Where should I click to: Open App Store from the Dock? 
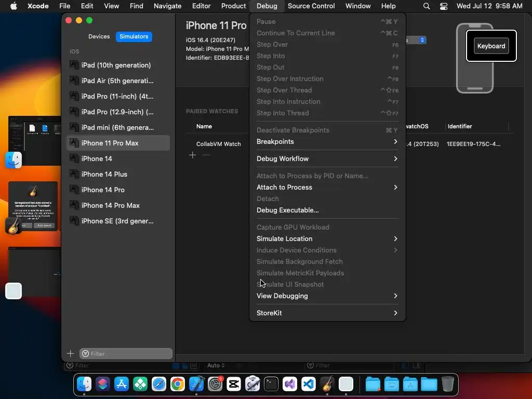click(x=122, y=384)
